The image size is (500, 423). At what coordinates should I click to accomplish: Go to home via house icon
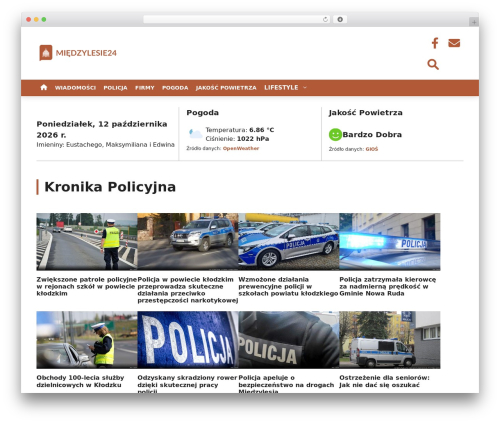pyautogui.click(x=44, y=87)
